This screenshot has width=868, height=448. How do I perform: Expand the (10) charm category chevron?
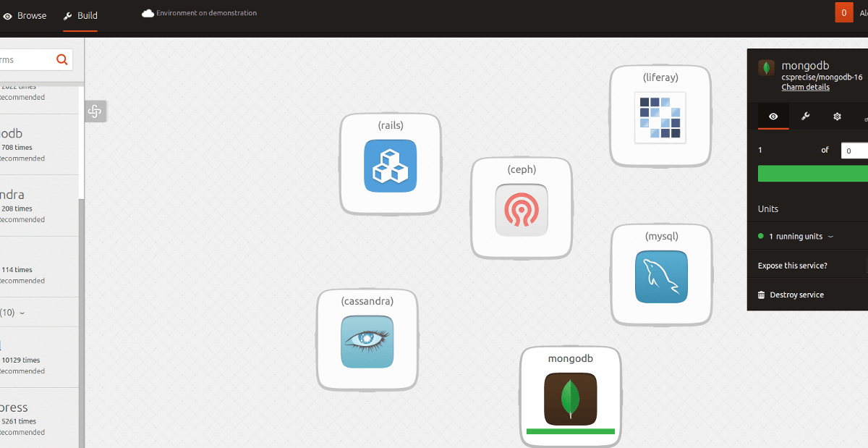pyautogui.click(x=22, y=313)
